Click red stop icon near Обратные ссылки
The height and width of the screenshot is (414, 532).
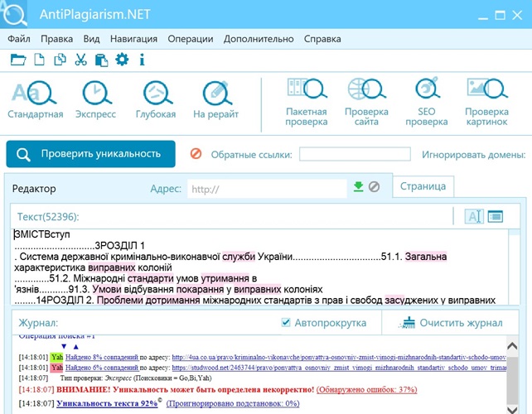(x=196, y=154)
